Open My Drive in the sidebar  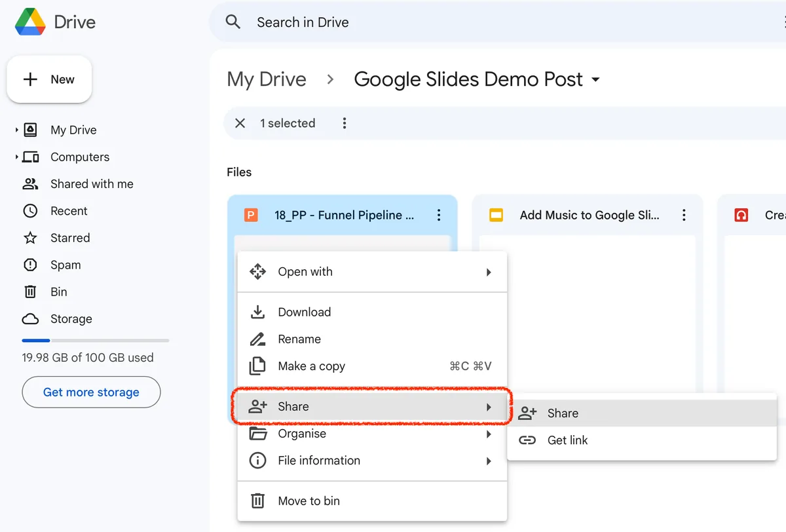point(73,130)
